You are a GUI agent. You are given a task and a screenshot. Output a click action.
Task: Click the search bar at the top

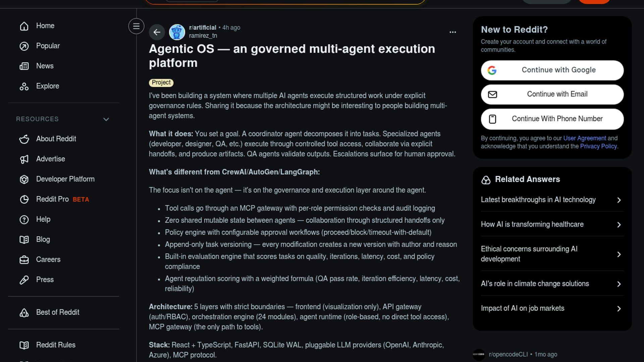click(x=285, y=1)
